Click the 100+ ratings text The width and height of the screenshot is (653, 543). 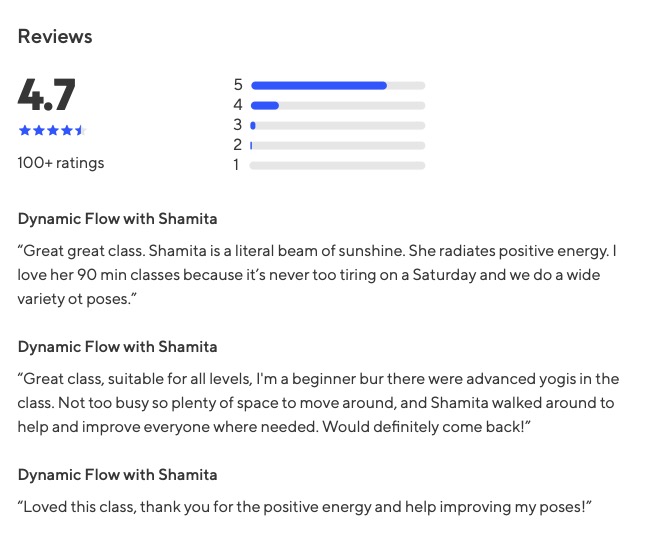61,162
